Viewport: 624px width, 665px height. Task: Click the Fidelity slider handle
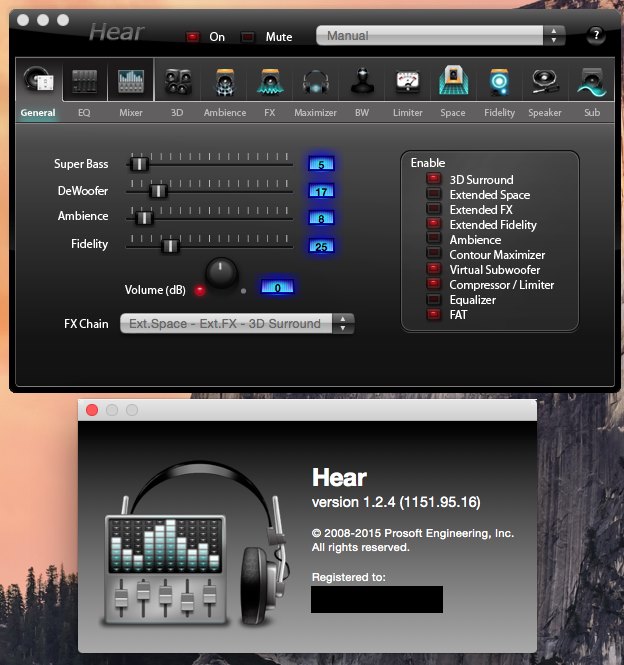(x=170, y=246)
